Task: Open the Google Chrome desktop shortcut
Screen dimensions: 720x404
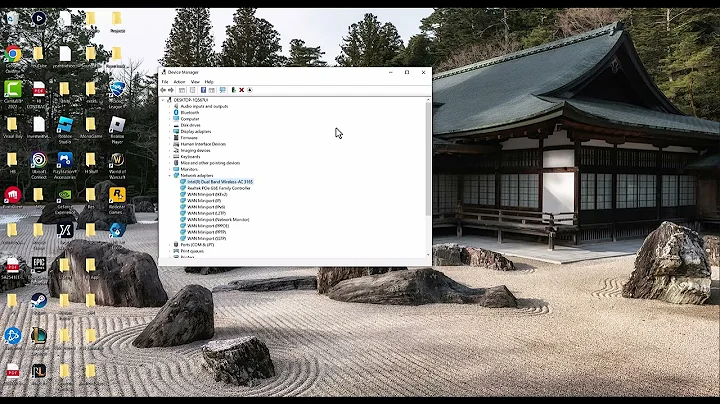Action: coord(13,54)
